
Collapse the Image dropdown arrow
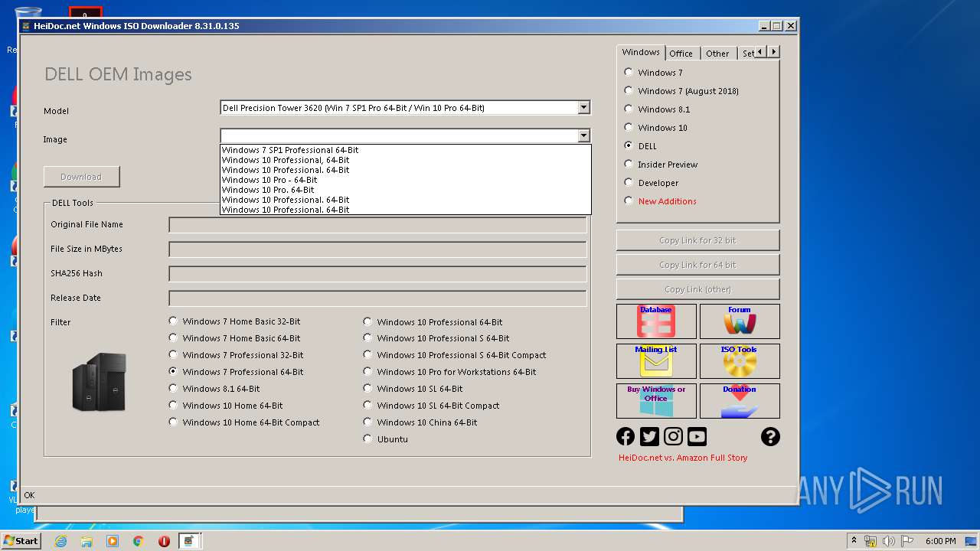point(583,135)
